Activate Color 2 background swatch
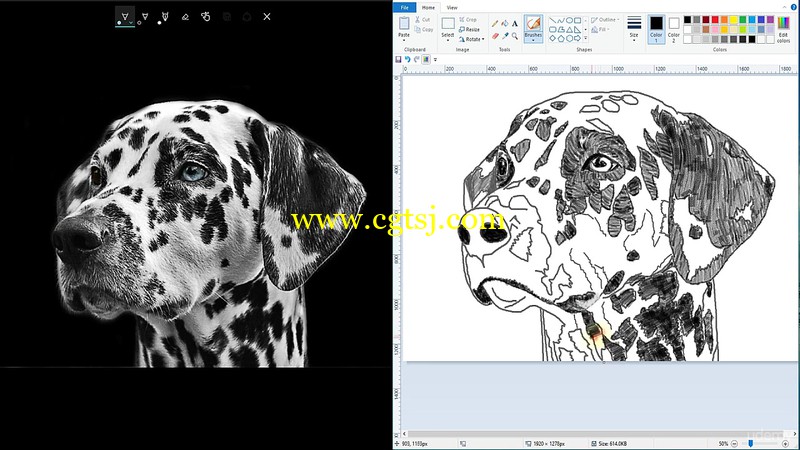The image size is (800, 450). (674, 29)
